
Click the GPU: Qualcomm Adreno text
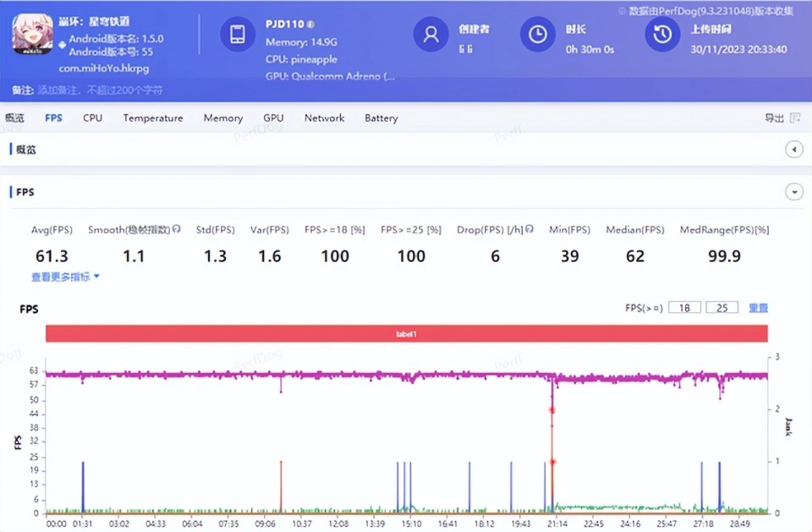[x=330, y=76]
